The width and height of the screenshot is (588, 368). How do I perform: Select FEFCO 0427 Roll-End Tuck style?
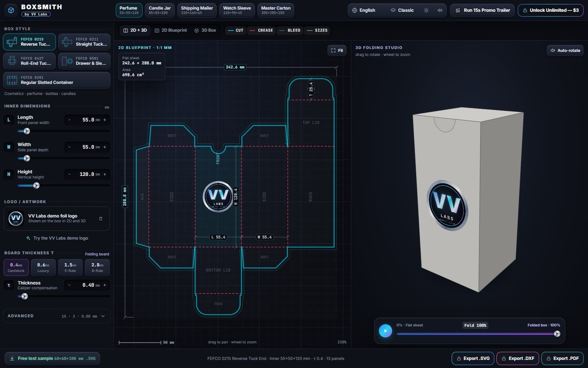[x=29, y=61]
